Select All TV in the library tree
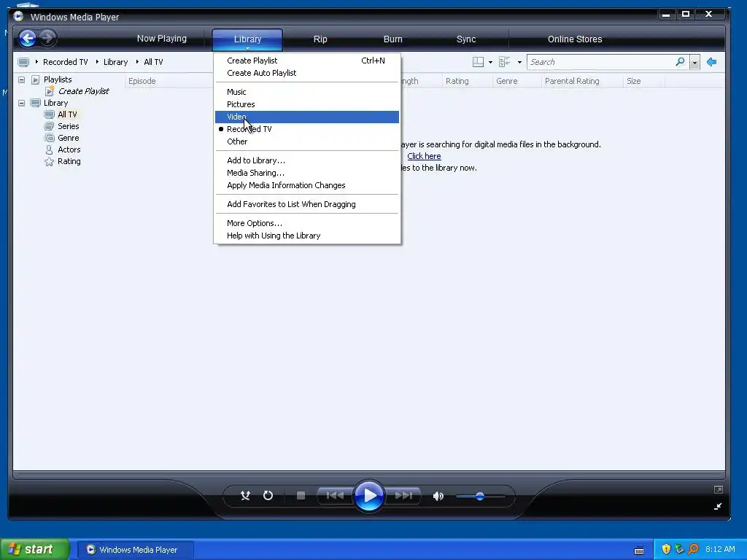The image size is (747, 560). click(66, 114)
